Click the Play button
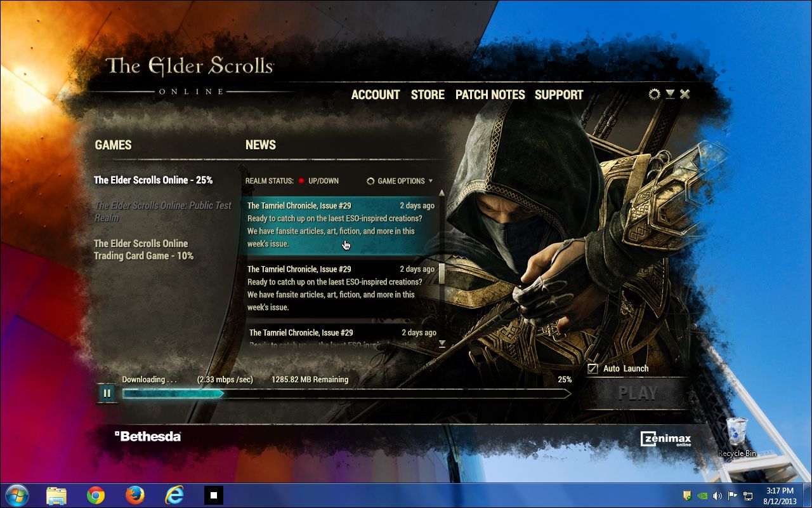This screenshot has height=508, width=812. coord(638,393)
